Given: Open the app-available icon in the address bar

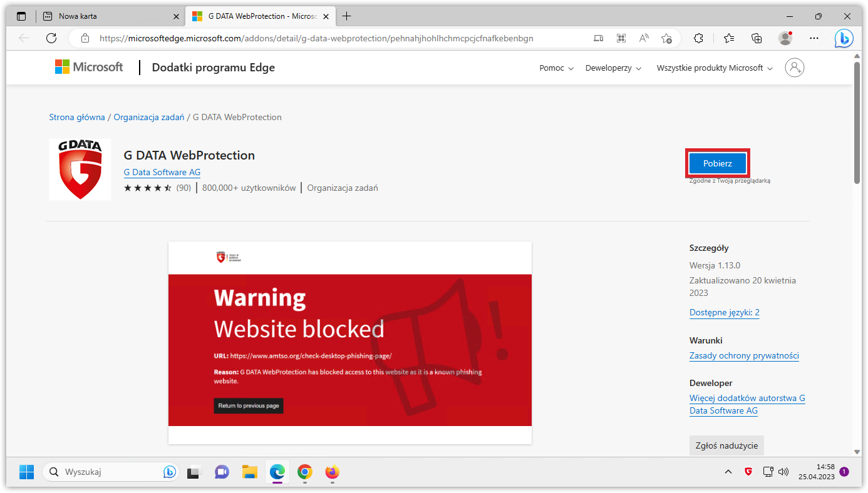Looking at the screenshot, I should [598, 38].
